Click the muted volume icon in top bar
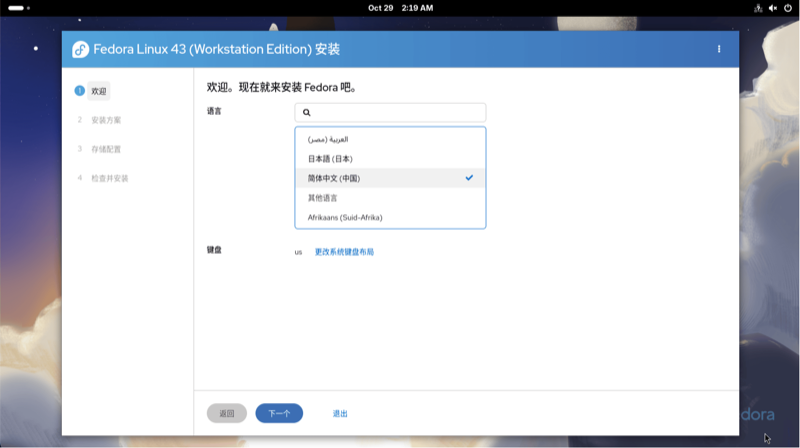This screenshot has height=448, width=800. 773,8
